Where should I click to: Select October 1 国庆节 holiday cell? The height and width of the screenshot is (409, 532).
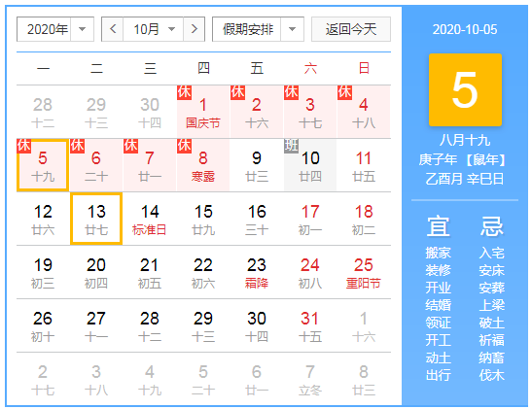tap(203, 112)
